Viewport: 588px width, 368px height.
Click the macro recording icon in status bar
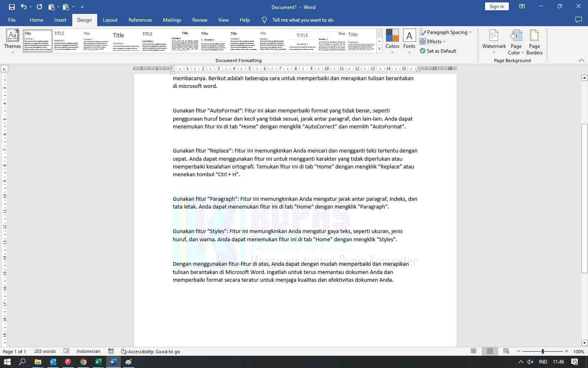111,352
